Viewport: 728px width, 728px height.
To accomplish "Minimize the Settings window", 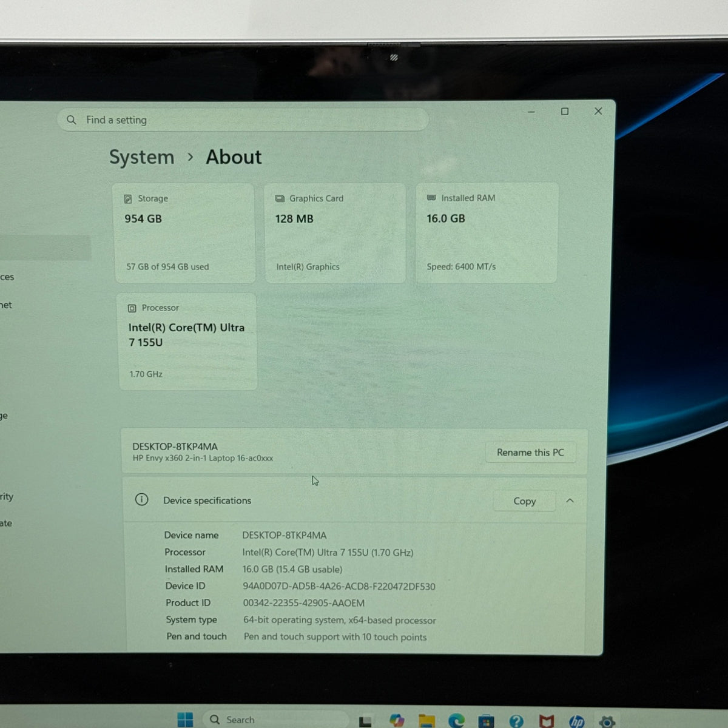I will [x=531, y=112].
